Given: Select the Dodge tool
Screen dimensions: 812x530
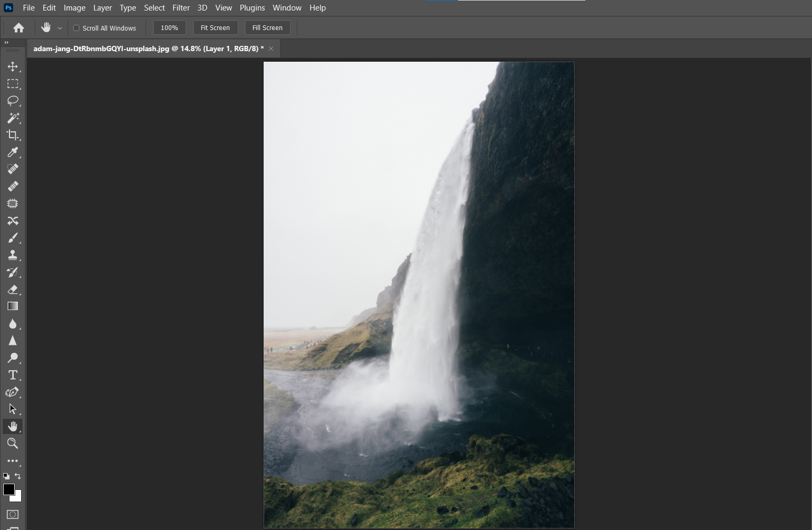Looking at the screenshot, I should (x=13, y=358).
